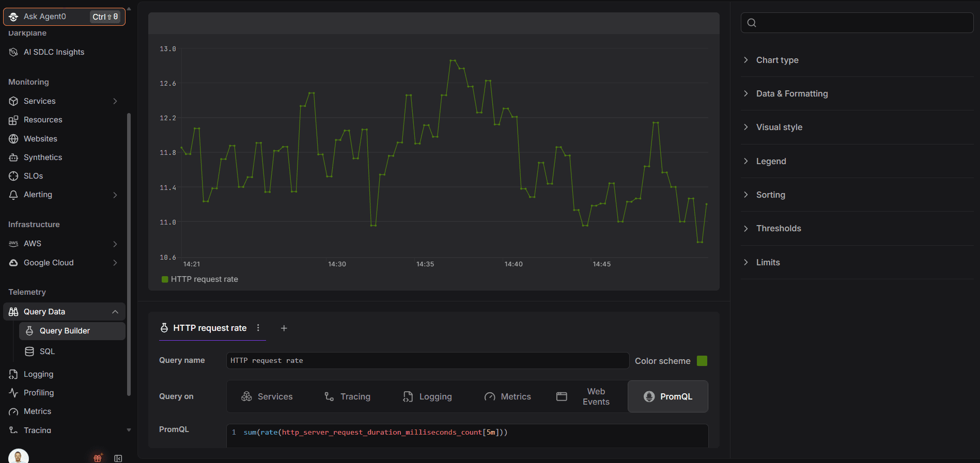Expand the Thresholds section

857,229
